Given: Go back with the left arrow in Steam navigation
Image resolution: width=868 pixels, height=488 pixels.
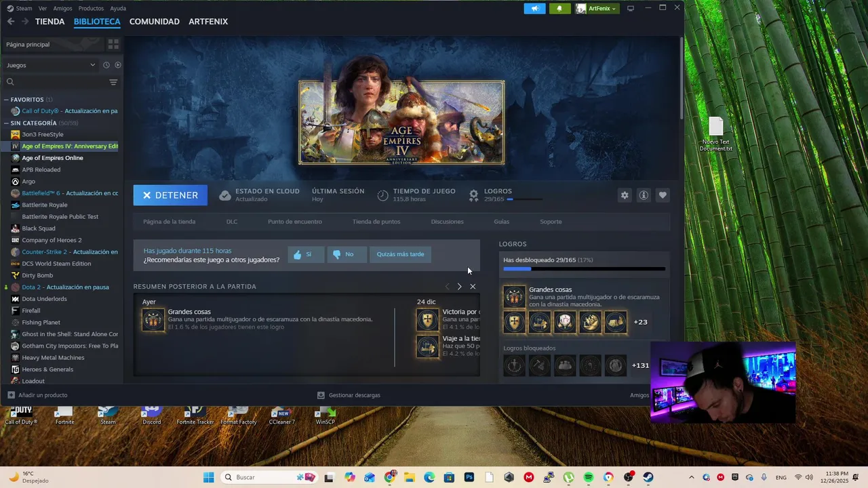Looking at the screenshot, I should (x=10, y=22).
